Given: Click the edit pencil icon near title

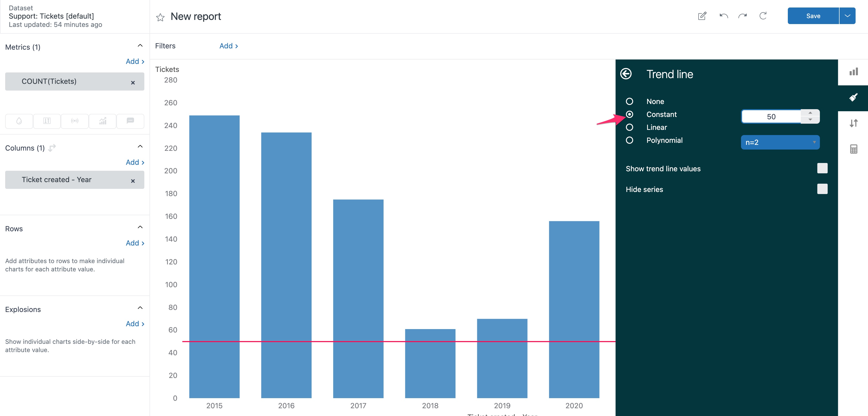Looking at the screenshot, I should 702,16.
